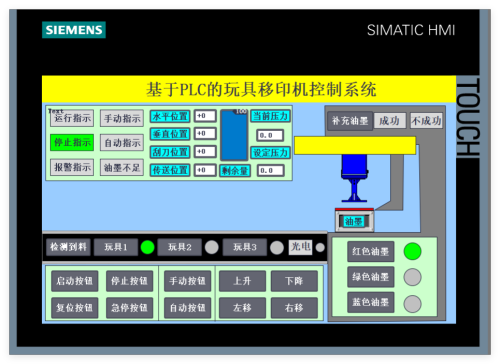Click the 复位按钮 reset button
This screenshot has width=500, height=364.
[75, 308]
